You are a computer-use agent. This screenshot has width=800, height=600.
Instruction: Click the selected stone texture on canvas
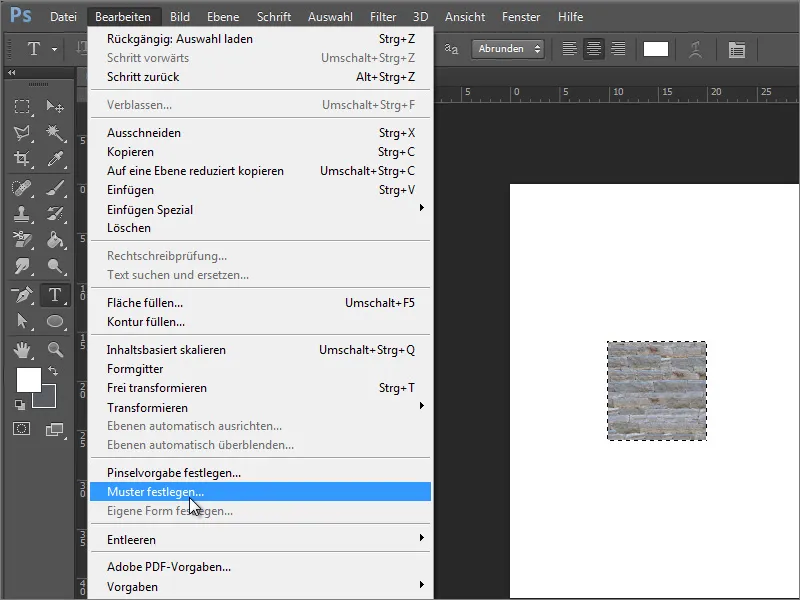coord(657,391)
